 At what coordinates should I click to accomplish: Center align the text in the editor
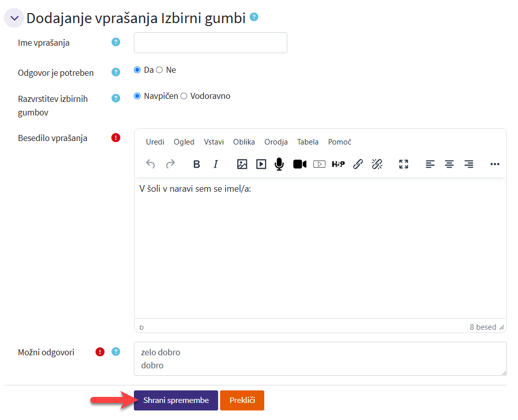click(449, 164)
